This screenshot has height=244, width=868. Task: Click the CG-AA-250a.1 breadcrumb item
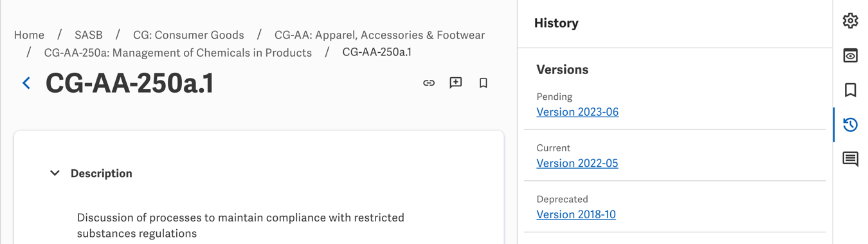[377, 52]
